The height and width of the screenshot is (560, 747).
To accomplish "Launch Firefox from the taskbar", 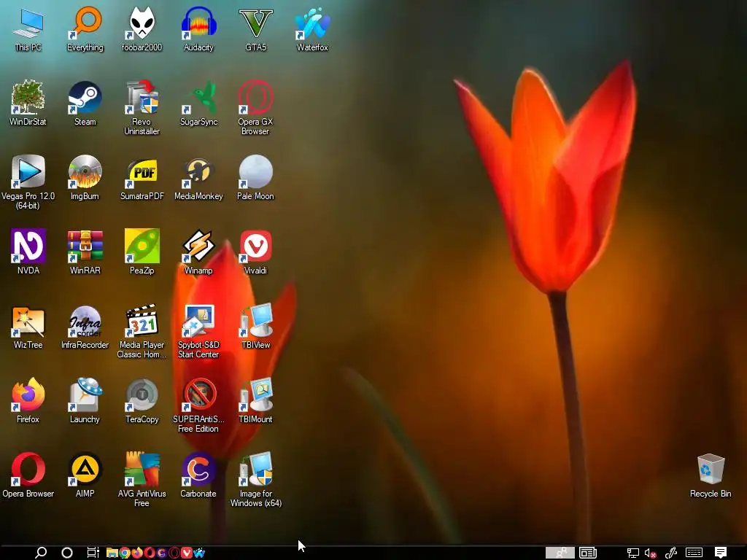I will point(136,553).
